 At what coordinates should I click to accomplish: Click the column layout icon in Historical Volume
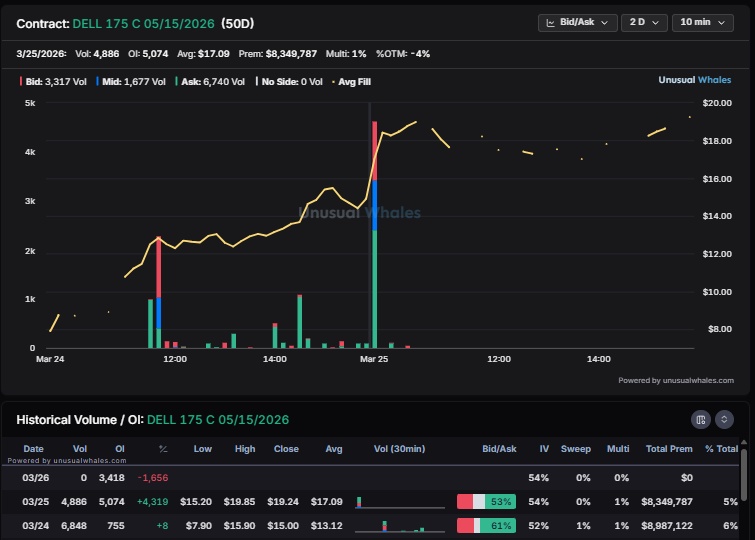coord(701,420)
